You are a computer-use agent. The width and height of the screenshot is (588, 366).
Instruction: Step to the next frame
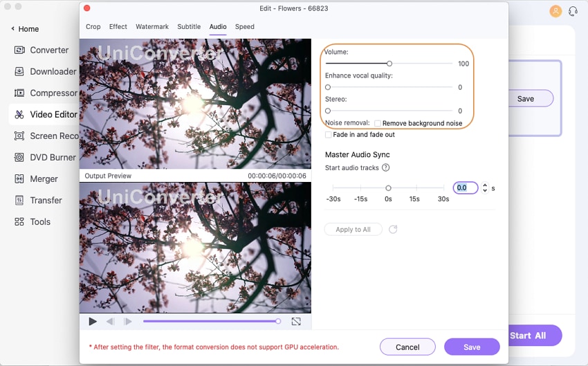click(x=127, y=322)
